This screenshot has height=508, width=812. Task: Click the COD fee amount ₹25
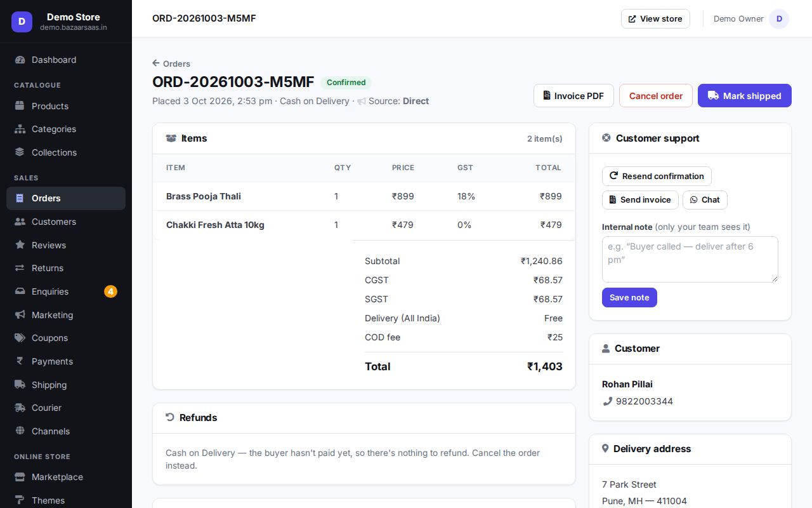click(x=555, y=337)
